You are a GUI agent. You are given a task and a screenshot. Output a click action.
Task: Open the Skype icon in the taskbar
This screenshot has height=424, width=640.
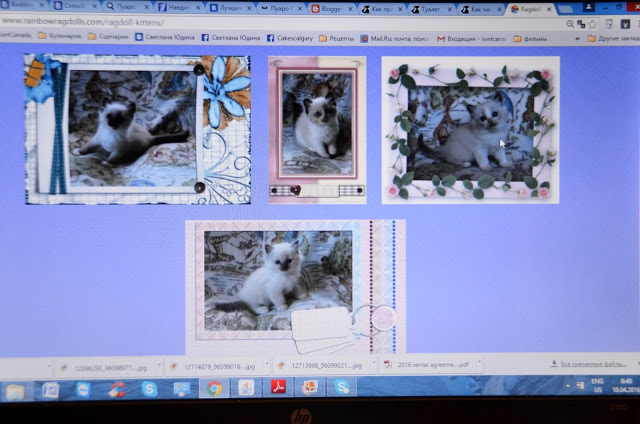148,390
